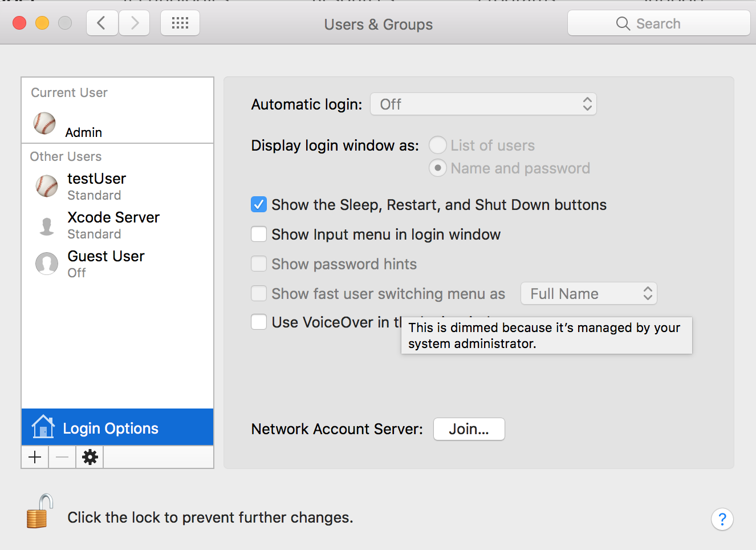This screenshot has width=756, height=550.
Task: Click the lock icon to prevent changes
Action: (x=39, y=512)
